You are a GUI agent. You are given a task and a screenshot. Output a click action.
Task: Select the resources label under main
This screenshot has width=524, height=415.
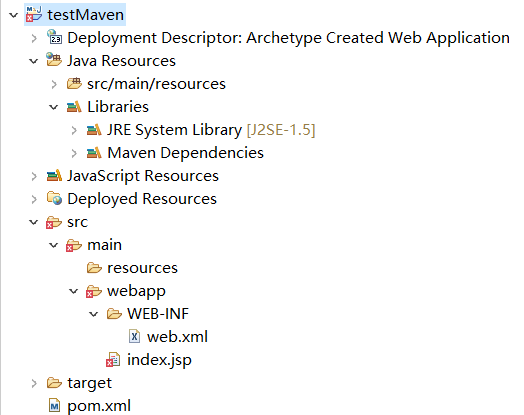point(142,268)
